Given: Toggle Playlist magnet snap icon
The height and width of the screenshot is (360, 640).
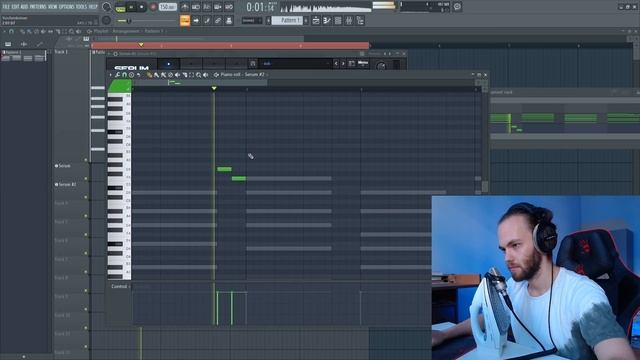Looking at the screenshot, I should 11,31.
